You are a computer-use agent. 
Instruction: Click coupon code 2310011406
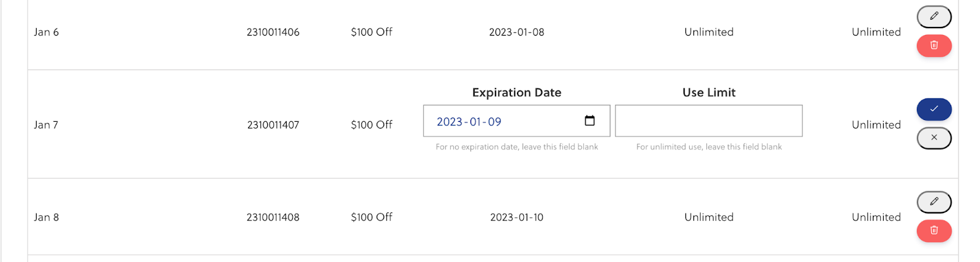click(273, 32)
